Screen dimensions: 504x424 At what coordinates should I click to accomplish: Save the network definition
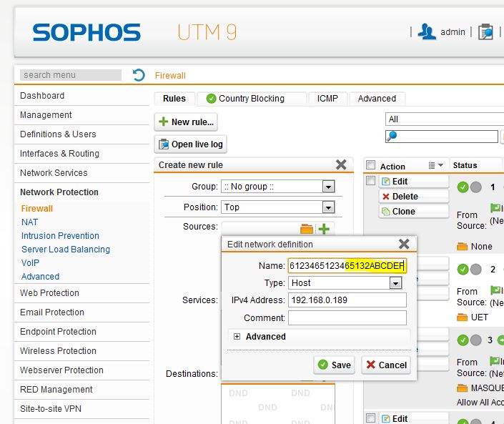coord(334,365)
